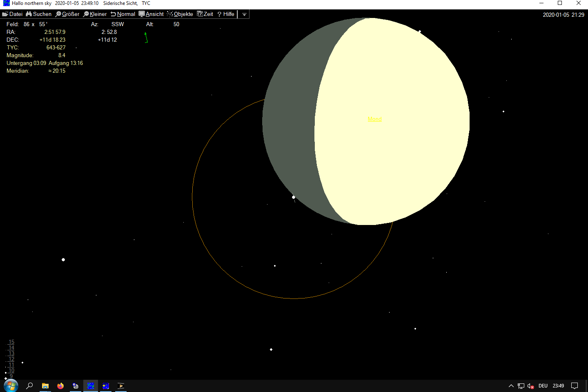Click the Suchen binoculars button
This screenshot has width=588, height=392.
coord(39,14)
